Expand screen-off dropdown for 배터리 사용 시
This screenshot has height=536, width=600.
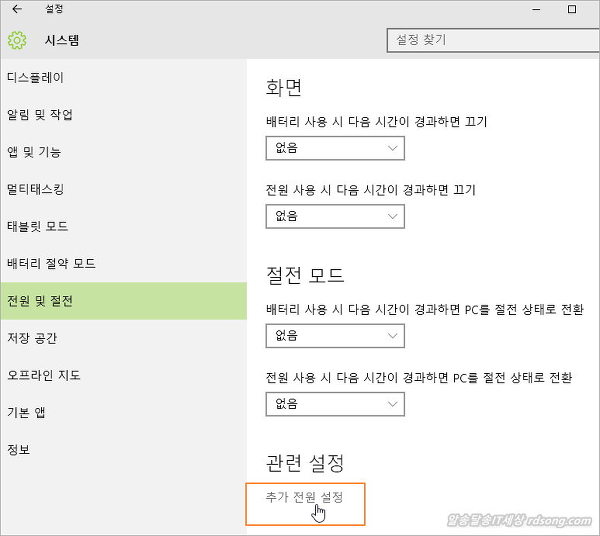(335, 148)
